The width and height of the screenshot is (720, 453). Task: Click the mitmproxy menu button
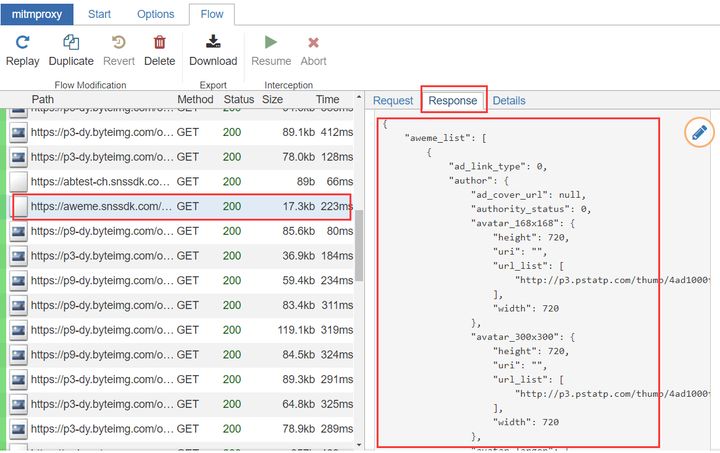[x=37, y=14]
